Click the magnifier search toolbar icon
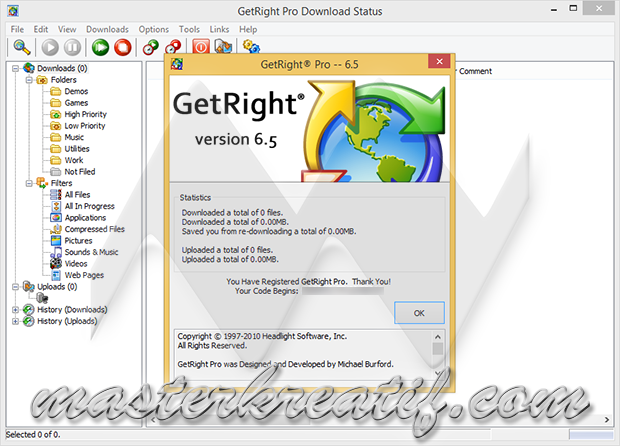 21,47
